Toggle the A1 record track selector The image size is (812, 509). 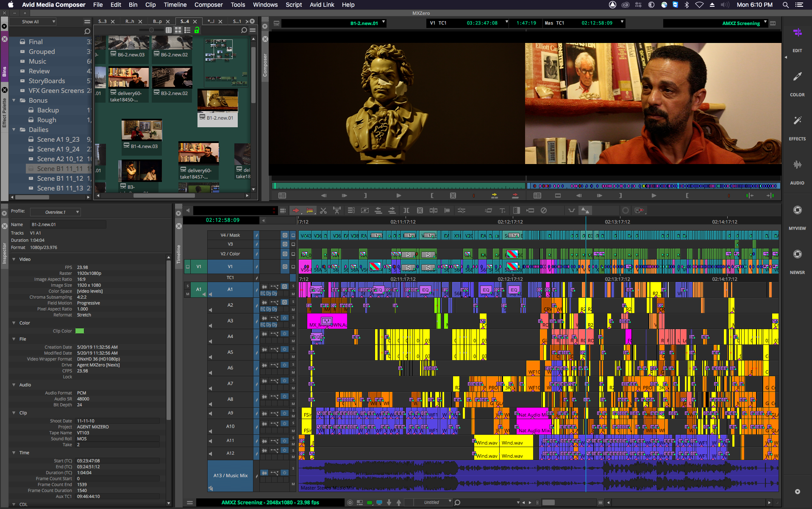tap(230, 289)
